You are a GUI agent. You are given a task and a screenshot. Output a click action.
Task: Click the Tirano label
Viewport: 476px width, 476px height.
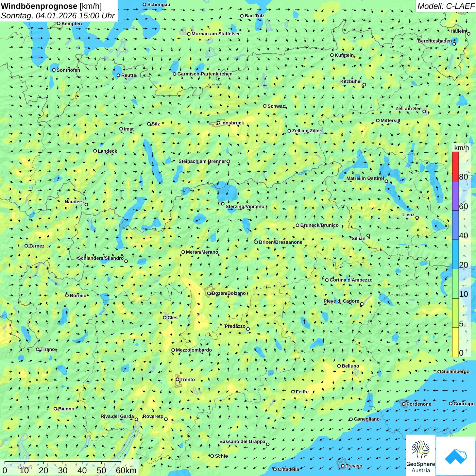(x=48, y=349)
